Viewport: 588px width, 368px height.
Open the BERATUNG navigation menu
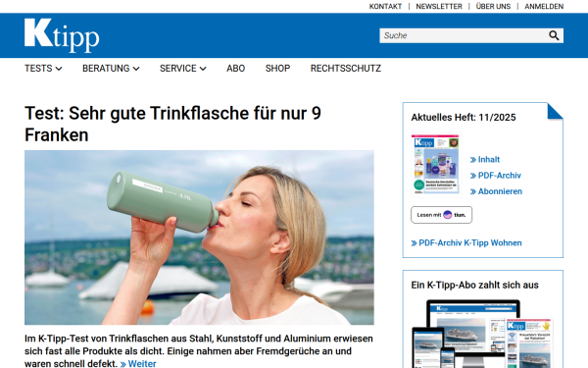111,69
